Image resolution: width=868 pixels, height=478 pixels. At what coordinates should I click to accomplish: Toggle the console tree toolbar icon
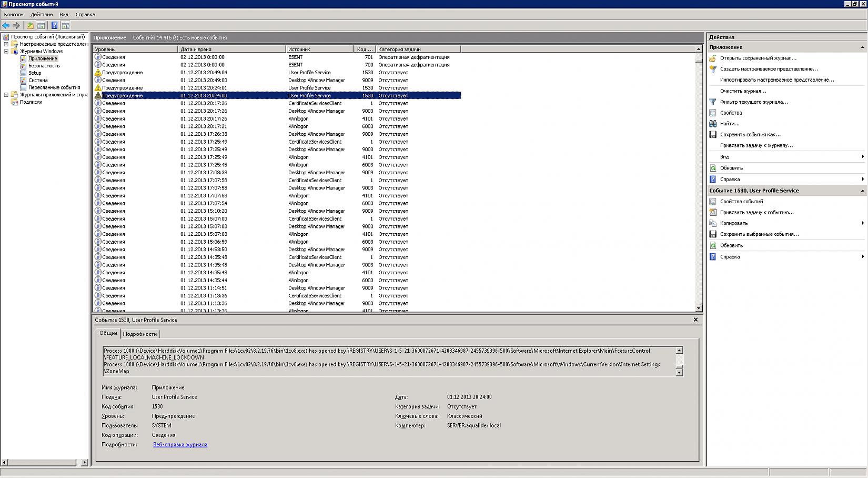[x=41, y=25]
